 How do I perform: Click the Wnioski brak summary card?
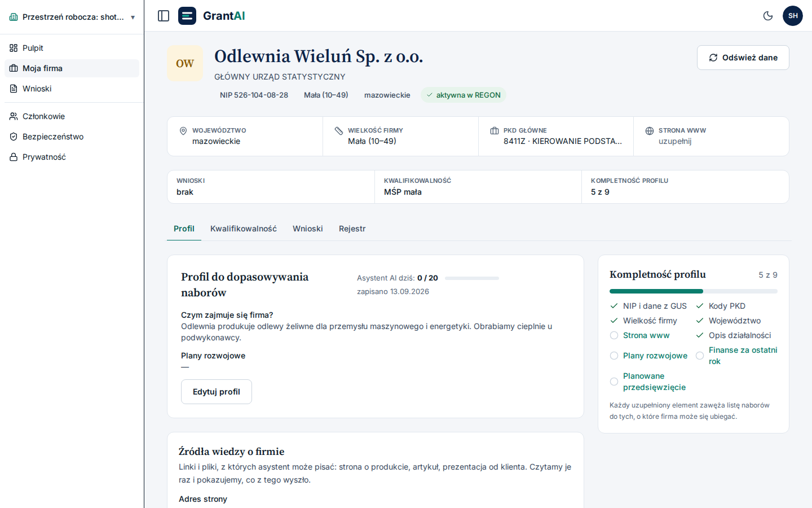tap(271, 187)
